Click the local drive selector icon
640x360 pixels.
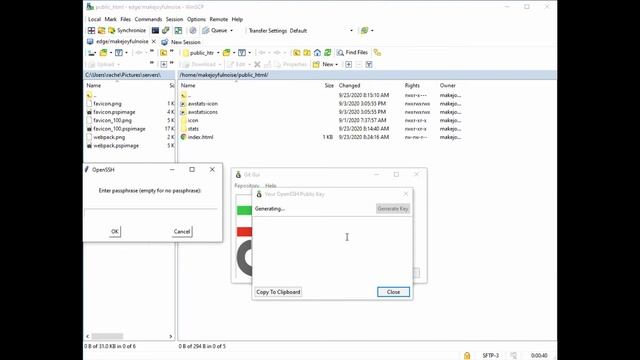click(x=92, y=53)
